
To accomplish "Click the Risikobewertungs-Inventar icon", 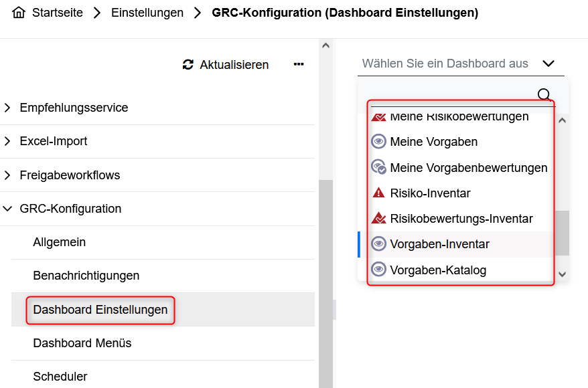I will pyautogui.click(x=379, y=219).
